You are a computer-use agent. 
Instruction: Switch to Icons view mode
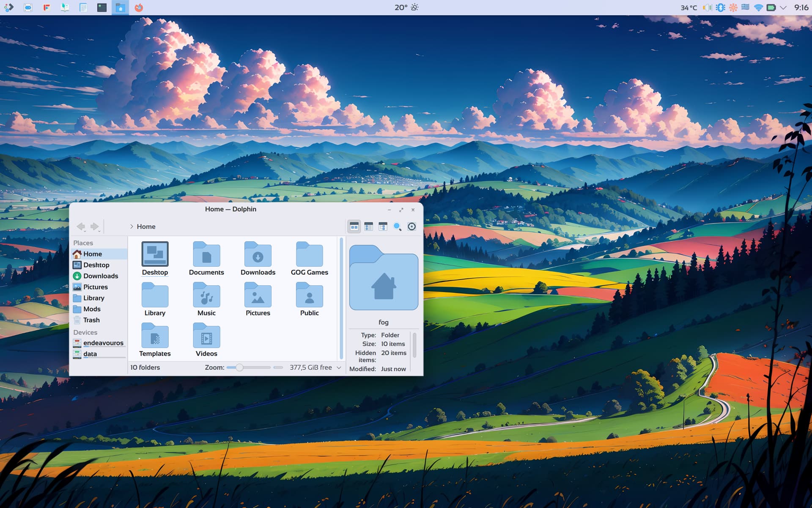coord(354,226)
